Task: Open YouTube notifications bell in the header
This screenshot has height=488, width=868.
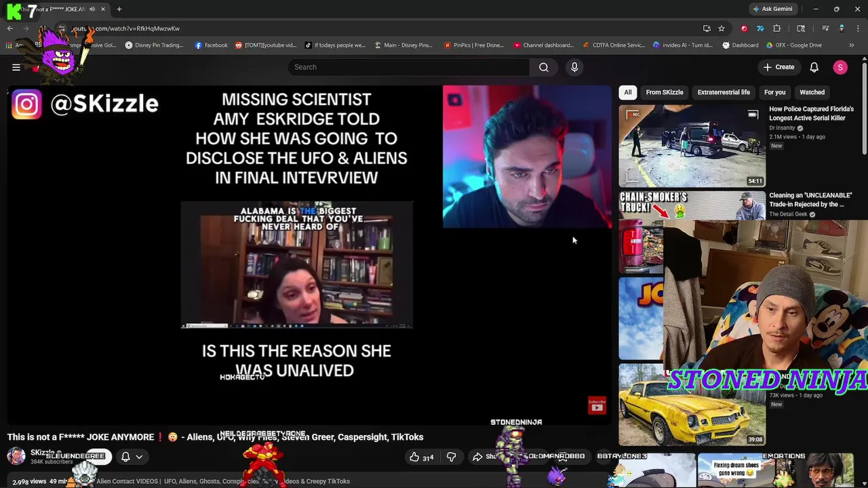Action: click(814, 67)
